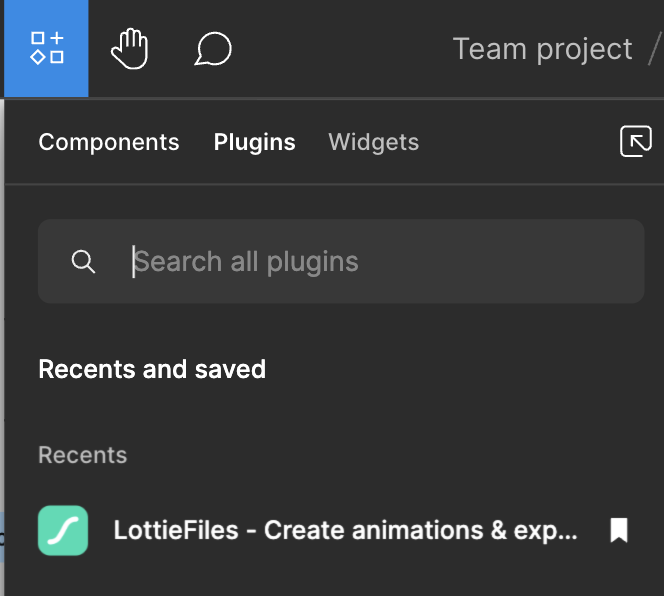Click the green LottieFiles plugin icon

point(63,530)
